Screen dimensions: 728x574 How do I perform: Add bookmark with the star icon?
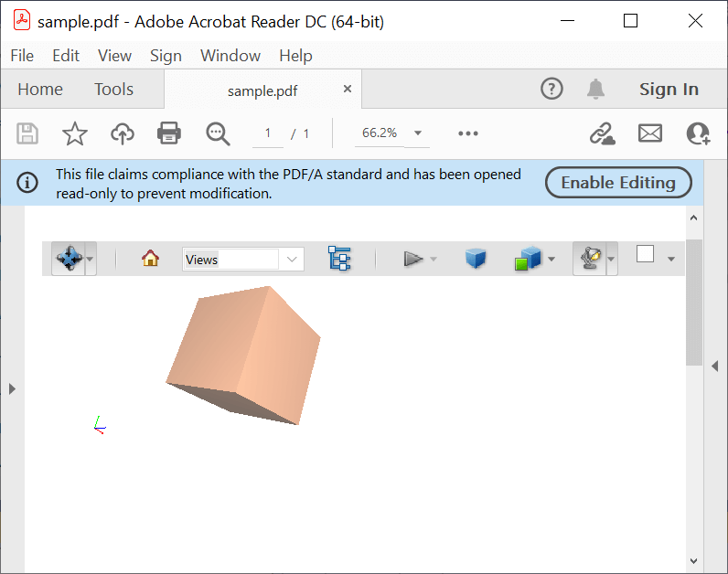pyautogui.click(x=75, y=133)
